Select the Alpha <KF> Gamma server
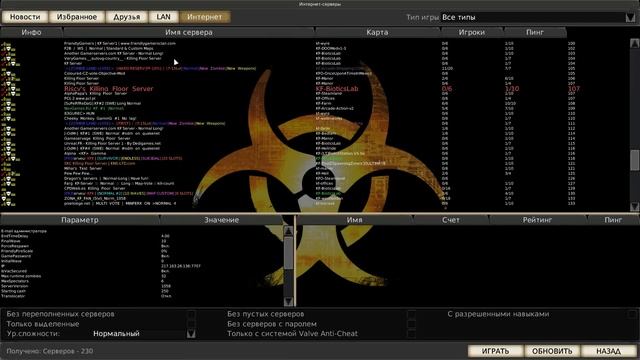This screenshot has height=360, width=640. pos(314,153)
